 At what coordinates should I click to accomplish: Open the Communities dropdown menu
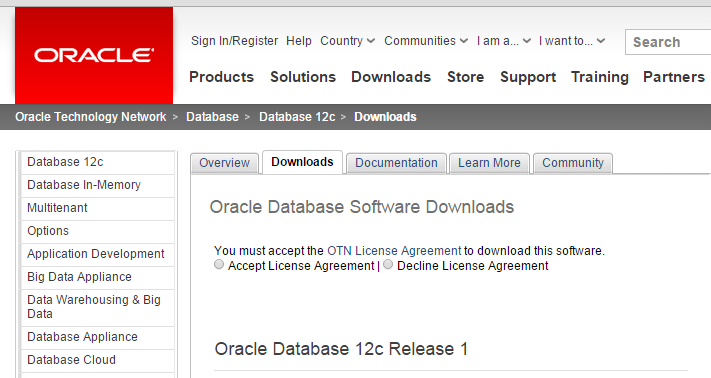[x=426, y=41]
